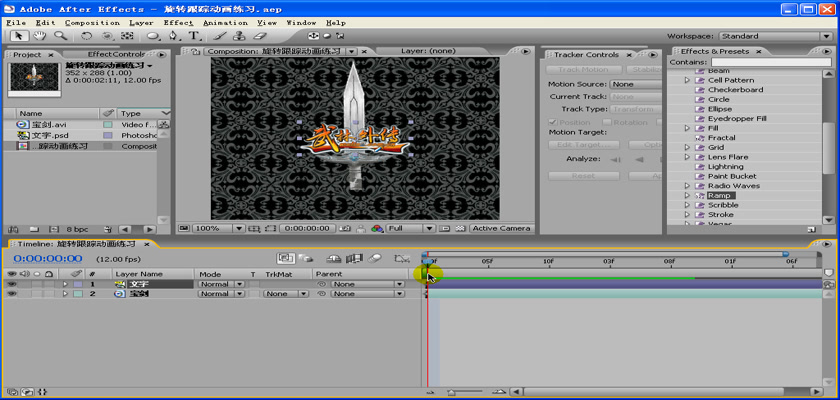Click the label color swatch of 宝剑 layer
The image size is (840, 400).
pos(78,294)
